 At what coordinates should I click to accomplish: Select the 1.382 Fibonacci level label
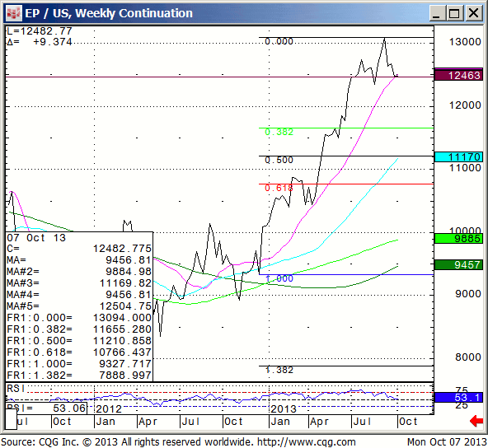[279, 370]
